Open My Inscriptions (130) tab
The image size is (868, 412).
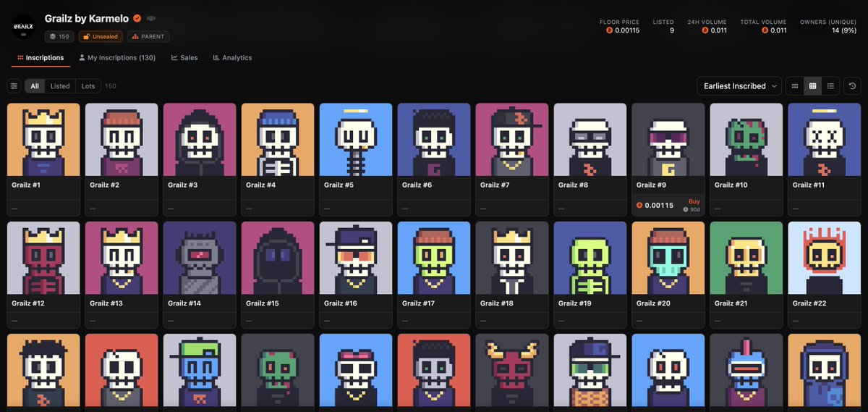tap(117, 58)
